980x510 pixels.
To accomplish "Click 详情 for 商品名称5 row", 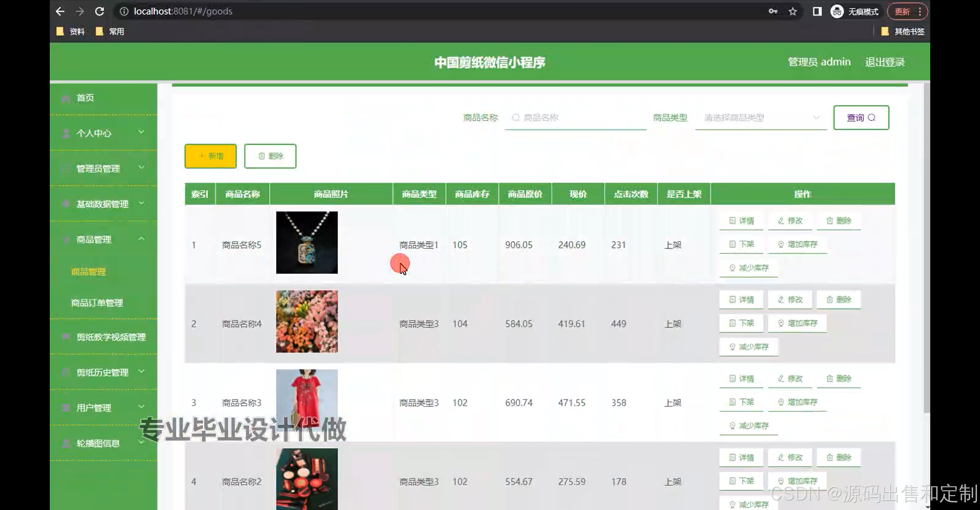I will 741,221.
